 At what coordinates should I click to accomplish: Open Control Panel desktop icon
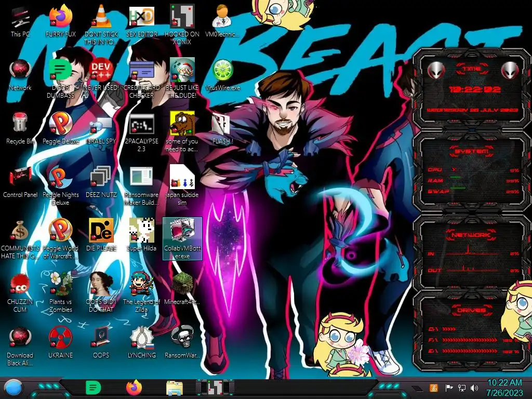click(20, 182)
